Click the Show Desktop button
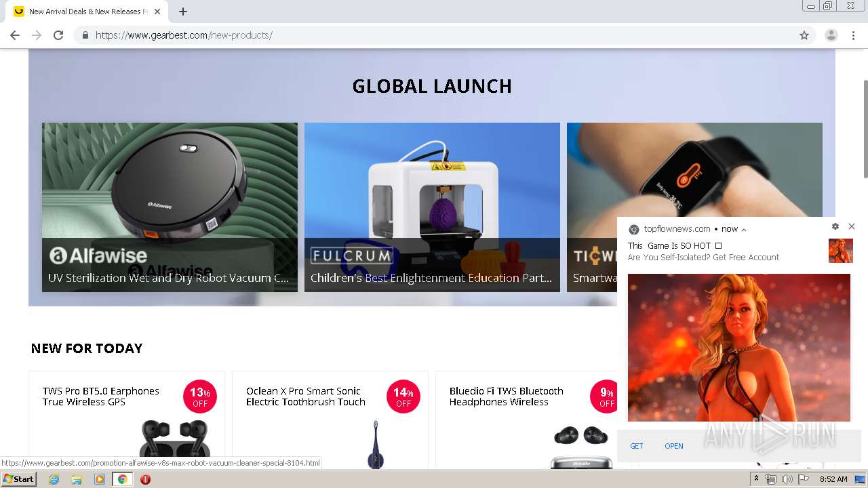The height and width of the screenshot is (488, 868). (861, 479)
